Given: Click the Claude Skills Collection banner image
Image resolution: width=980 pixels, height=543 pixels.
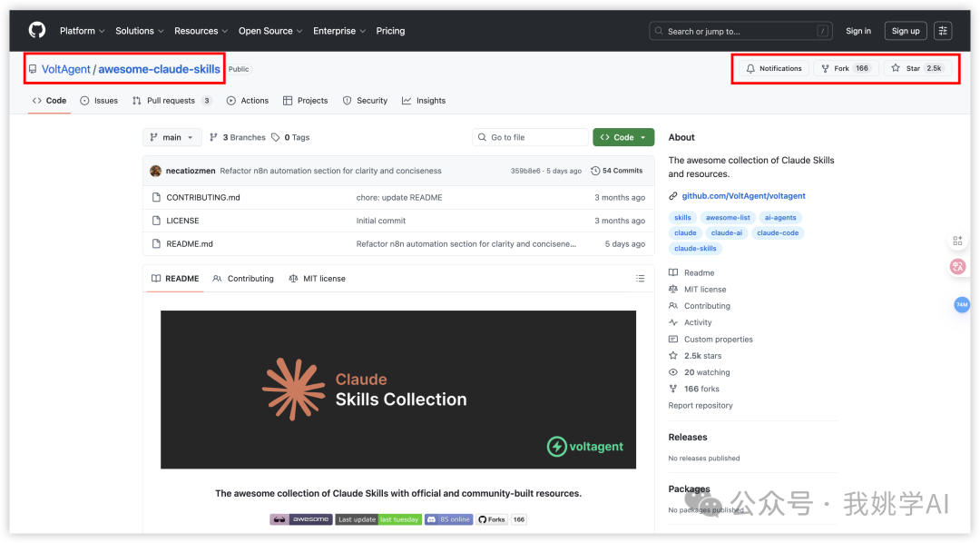Looking at the screenshot, I should 398,390.
